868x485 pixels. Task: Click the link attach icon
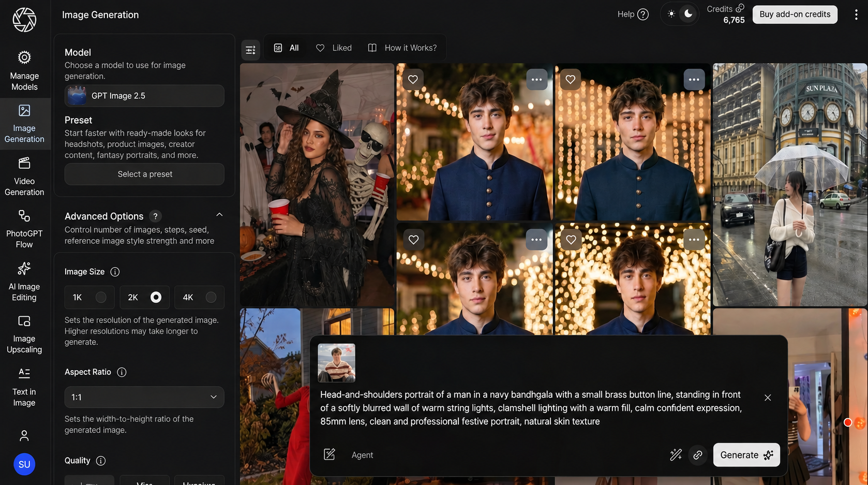click(698, 455)
